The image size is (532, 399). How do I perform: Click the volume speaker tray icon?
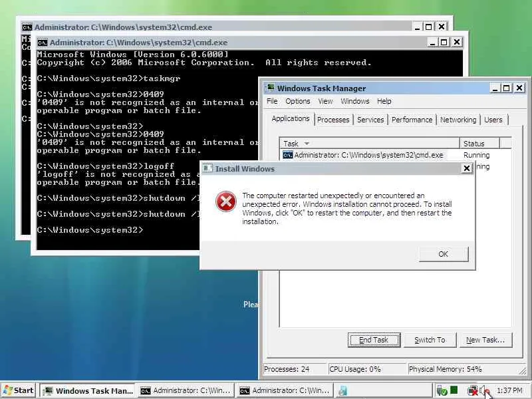(x=485, y=391)
